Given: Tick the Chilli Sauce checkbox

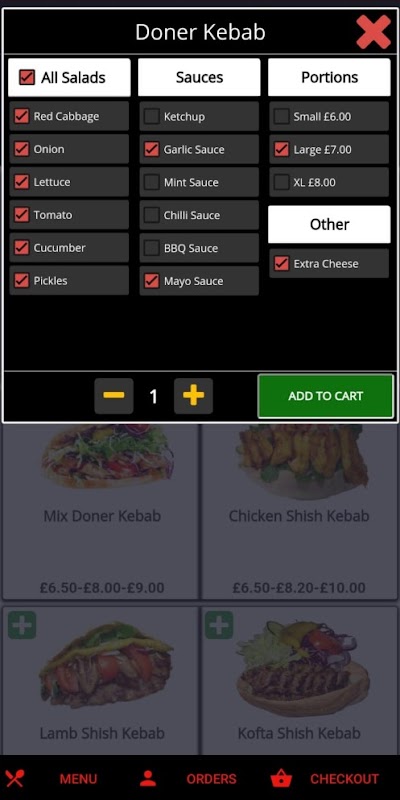Looking at the screenshot, I should pos(152,215).
